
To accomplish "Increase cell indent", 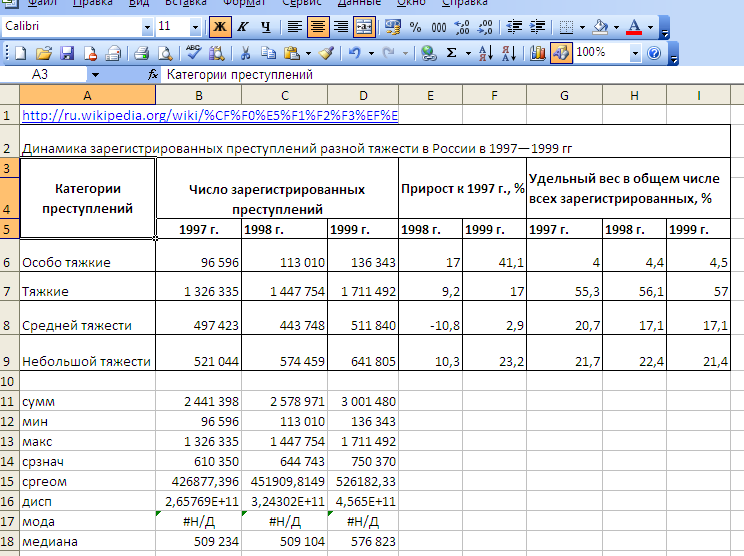I will [x=537, y=27].
